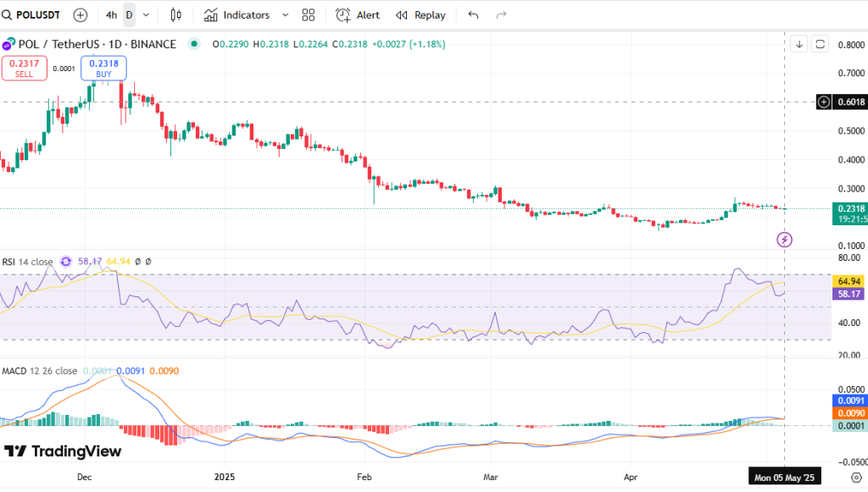Viewport: 868px width, 492px height.
Task: Click the H0.2318 high value
Action: [270, 44]
